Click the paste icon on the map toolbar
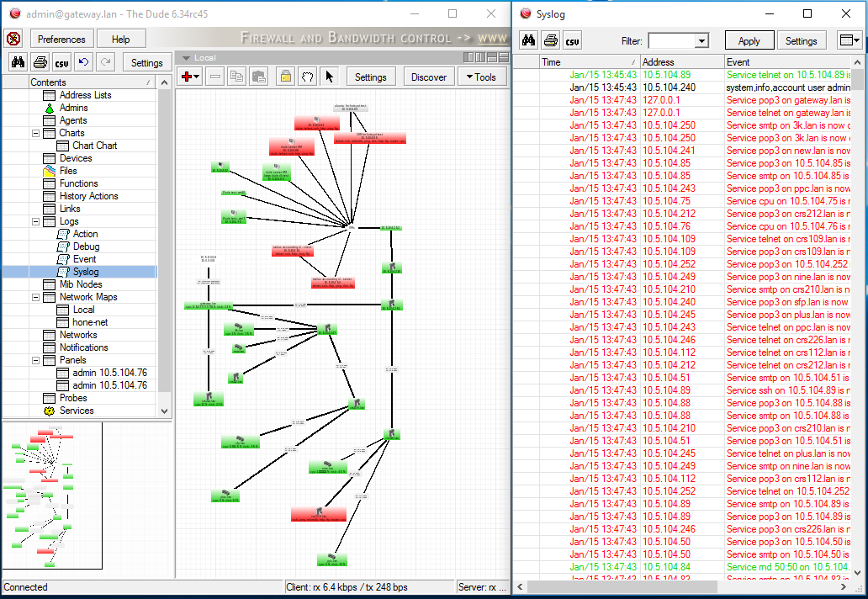The height and width of the screenshot is (599, 868). [x=259, y=77]
